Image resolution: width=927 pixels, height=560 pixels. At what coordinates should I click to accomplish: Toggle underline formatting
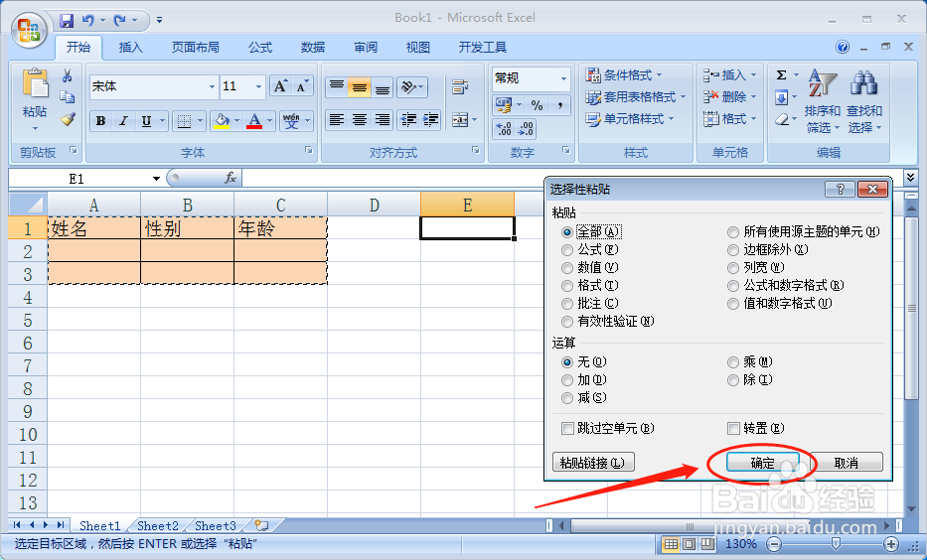[x=146, y=121]
